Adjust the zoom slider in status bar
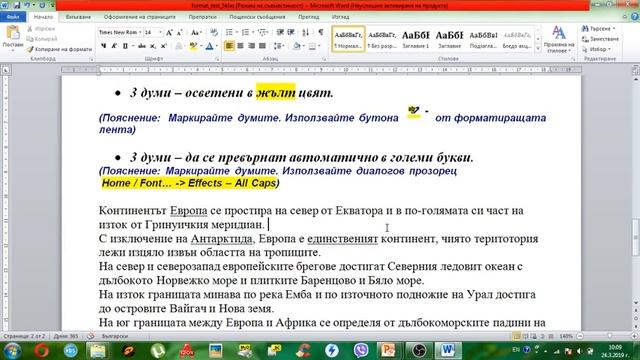The height and width of the screenshot is (360, 640). 609,336
